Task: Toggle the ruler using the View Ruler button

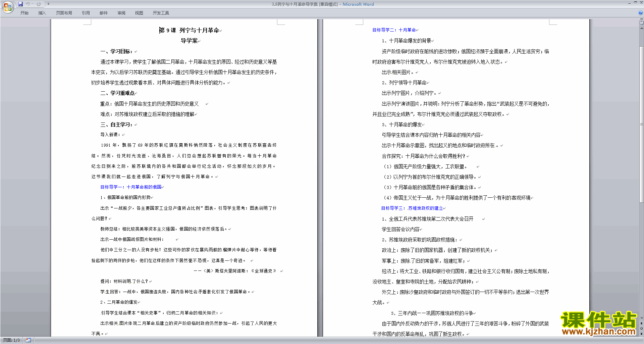Action: pos(642,23)
